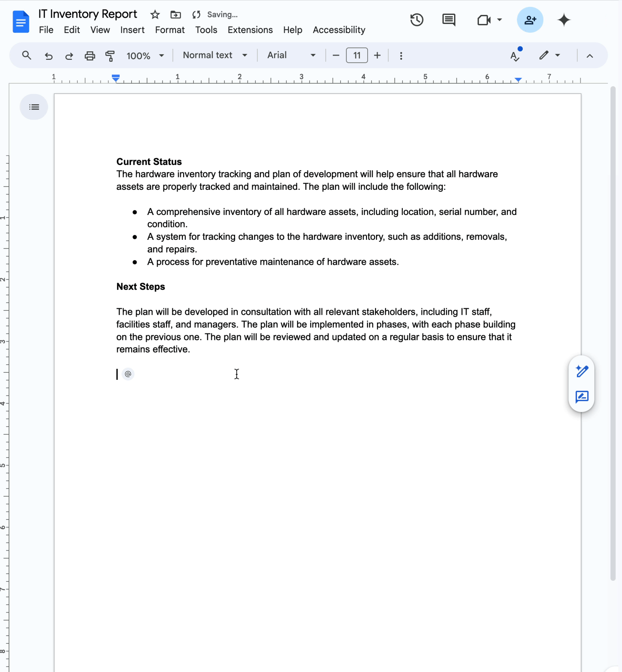Open the Accessibility menu
This screenshot has width=622, height=672.
click(x=339, y=30)
